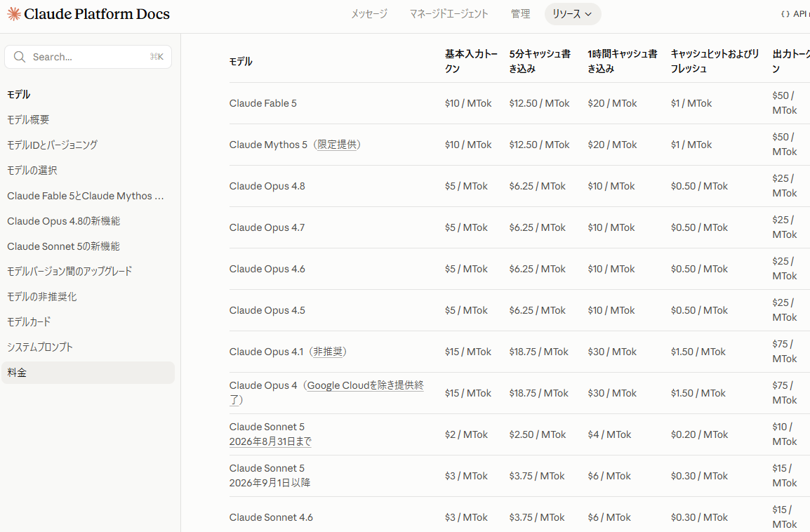Select the 料金 sidebar item
This screenshot has height=532, width=810.
tap(88, 373)
